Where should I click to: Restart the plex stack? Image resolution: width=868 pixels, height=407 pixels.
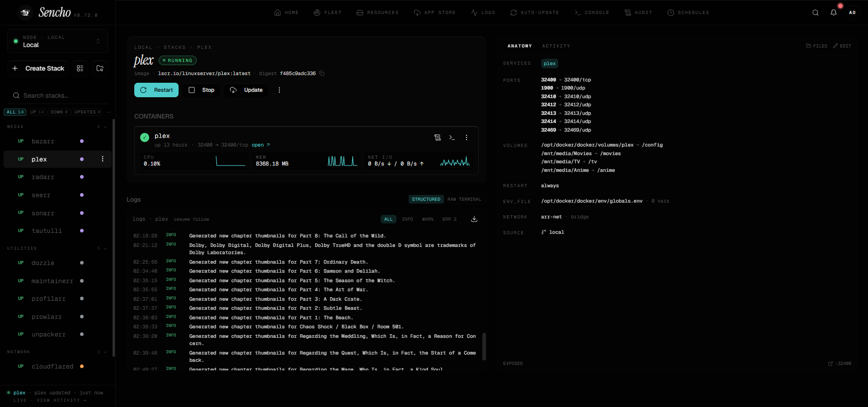[156, 90]
